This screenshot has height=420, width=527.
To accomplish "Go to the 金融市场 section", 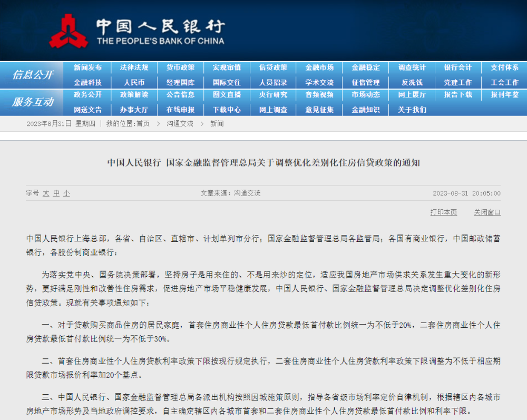I will tap(319, 67).
